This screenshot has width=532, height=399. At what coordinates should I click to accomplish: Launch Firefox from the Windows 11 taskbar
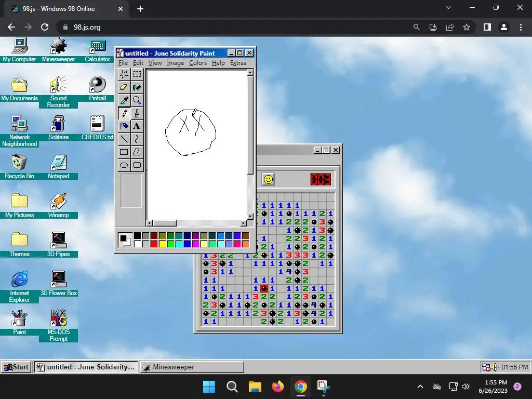pos(277,387)
